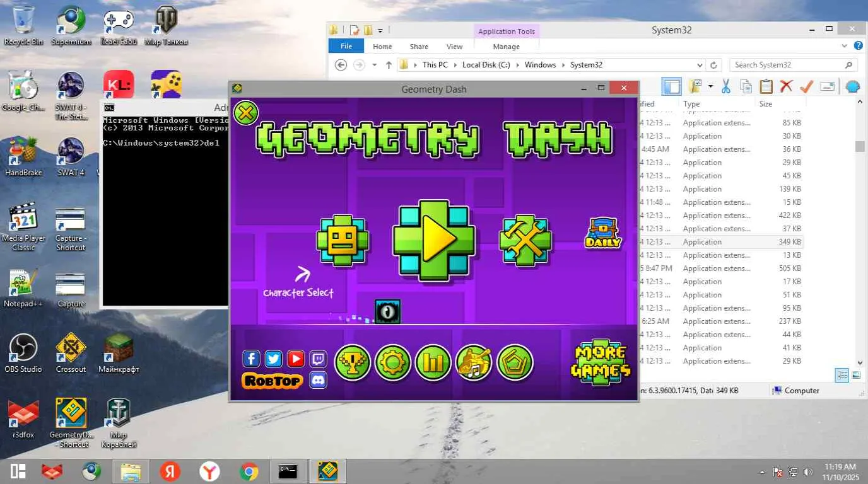
Task: Open RobTop's Twitch channel
Action: pyautogui.click(x=318, y=359)
